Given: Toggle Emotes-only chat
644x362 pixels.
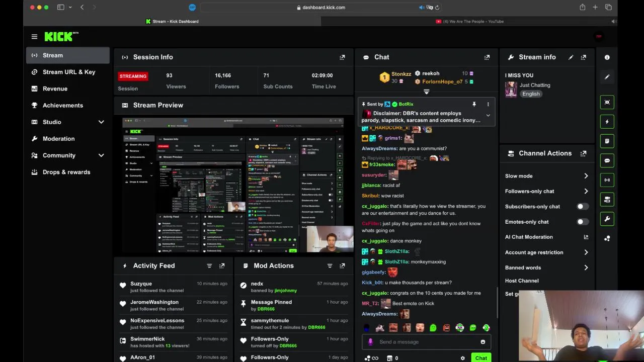Looking at the screenshot, I should (583, 222).
